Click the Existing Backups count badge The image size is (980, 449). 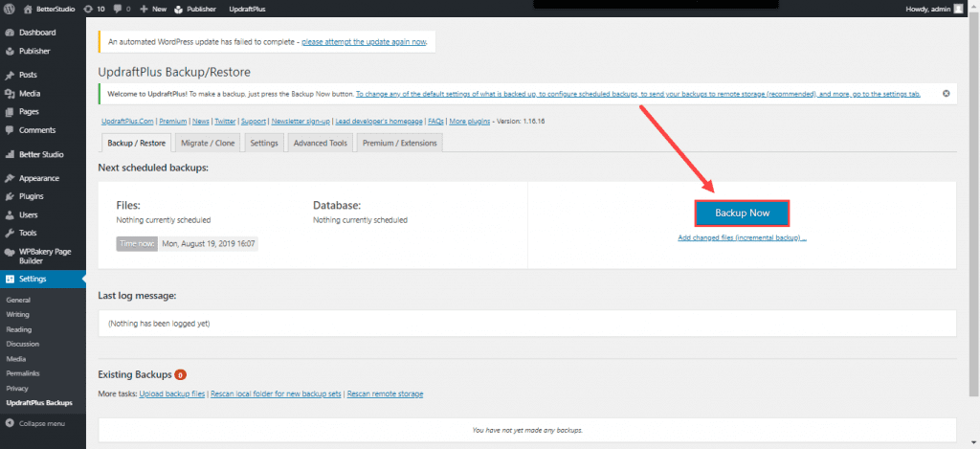pyautogui.click(x=181, y=375)
